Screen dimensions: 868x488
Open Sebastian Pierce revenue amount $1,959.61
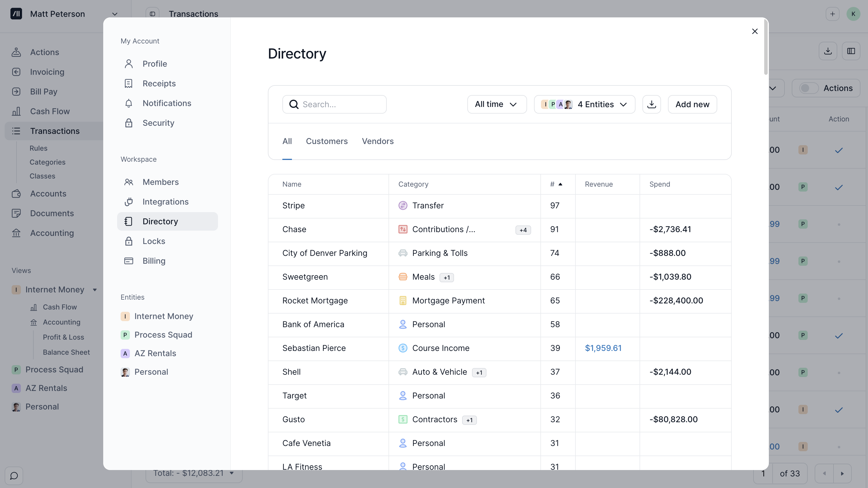603,348
